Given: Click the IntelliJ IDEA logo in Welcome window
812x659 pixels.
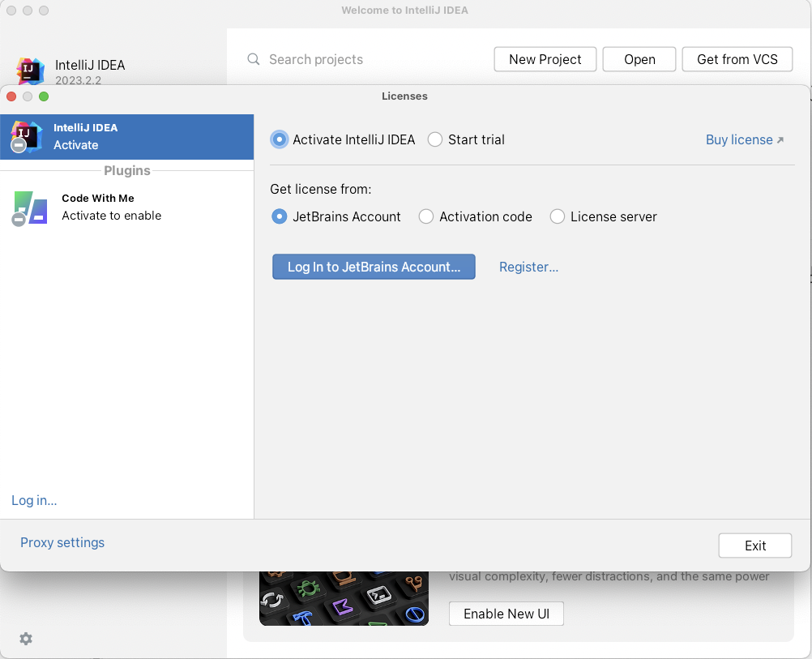Looking at the screenshot, I should click(30, 71).
